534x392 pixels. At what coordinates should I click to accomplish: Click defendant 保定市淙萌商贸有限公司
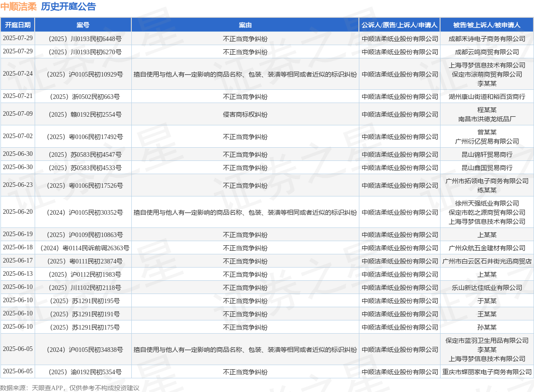(x=487, y=74)
